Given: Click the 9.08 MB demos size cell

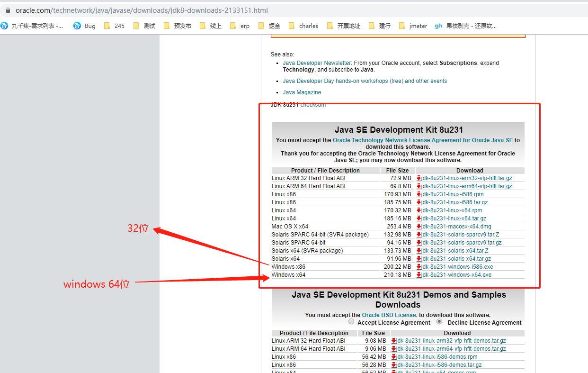Looking at the screenshot, I should coord(375,341).
